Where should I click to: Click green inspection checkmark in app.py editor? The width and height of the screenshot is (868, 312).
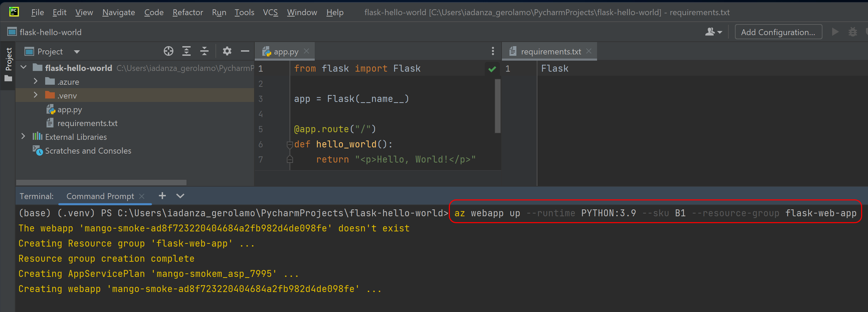pos(492,69)
